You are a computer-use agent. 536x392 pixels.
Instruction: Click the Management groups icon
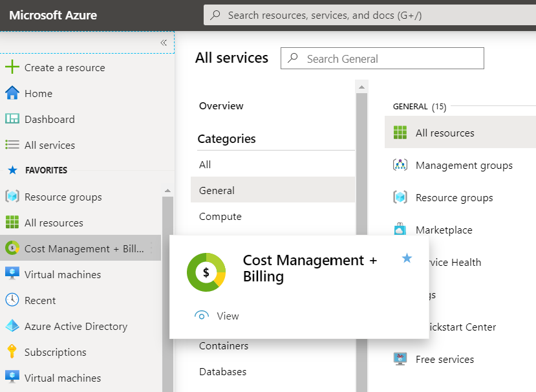click(x=400, y=165)
